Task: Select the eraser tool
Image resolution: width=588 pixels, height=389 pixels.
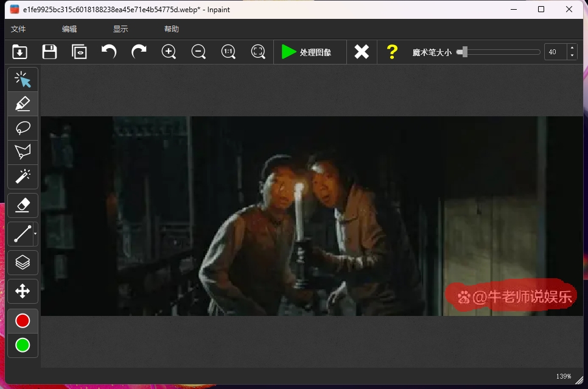Action: (23, 205)
